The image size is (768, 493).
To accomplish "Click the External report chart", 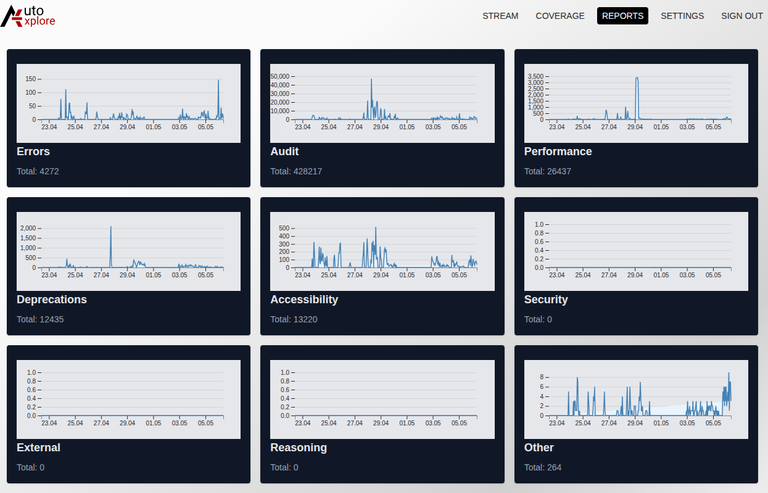I will coord(128,398).
